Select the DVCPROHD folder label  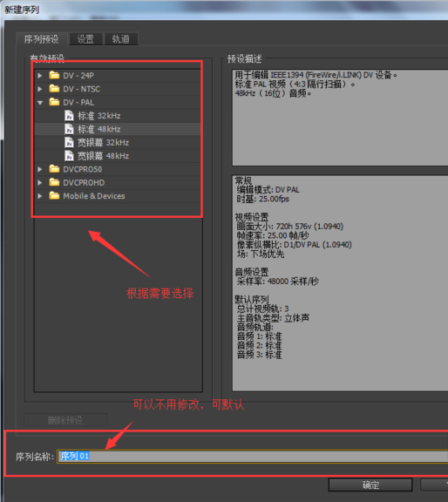coord(84,183)
